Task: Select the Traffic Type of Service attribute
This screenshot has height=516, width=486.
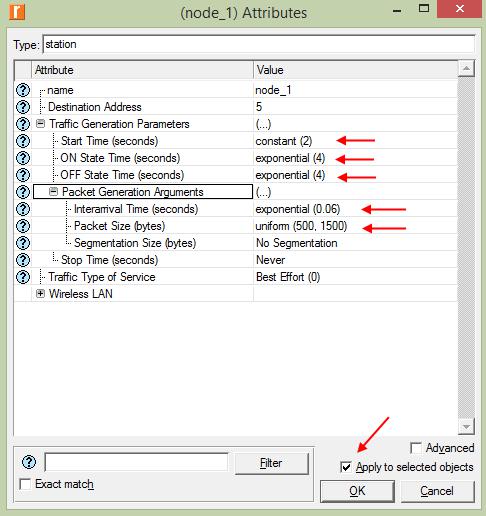Action: [x=102, y=277]
